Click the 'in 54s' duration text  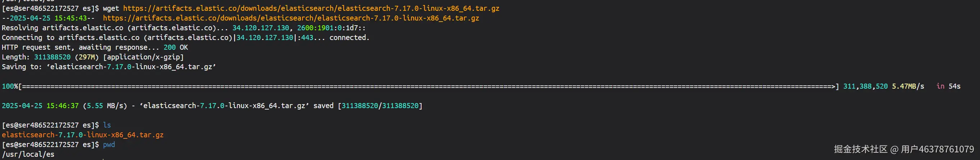pos(948,86)
